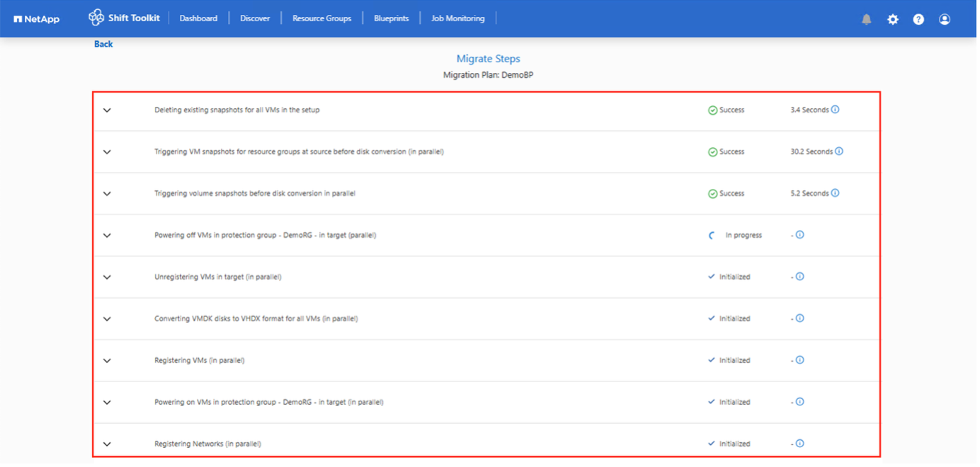This screenshot has height=467, width=980.
Task: Click the Shift Toolkit logo icon
Action: pyautogui.click(x=96, y=18)
